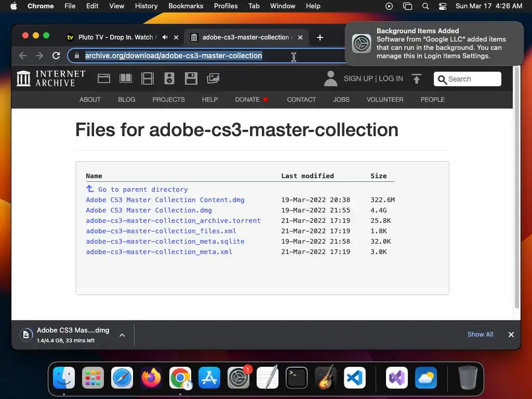Close the downloads bar

511,335
